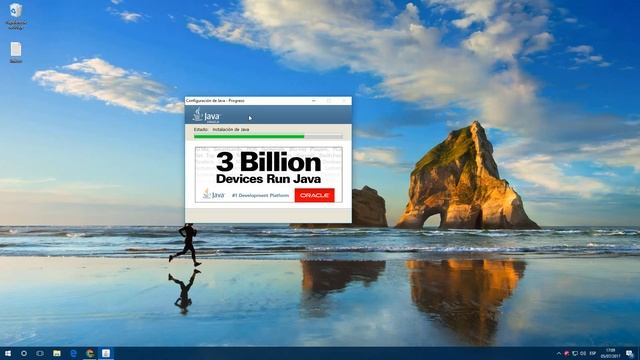Image resolution: width=640 pixels, height=360 pixels.
Task: Open Task View on the taskbar
Action: point(40,353)
